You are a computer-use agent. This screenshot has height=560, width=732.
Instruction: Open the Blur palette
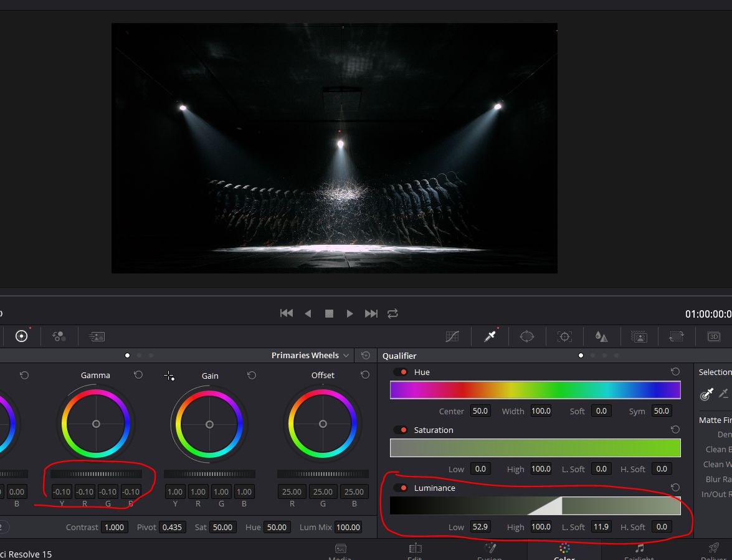601,336
